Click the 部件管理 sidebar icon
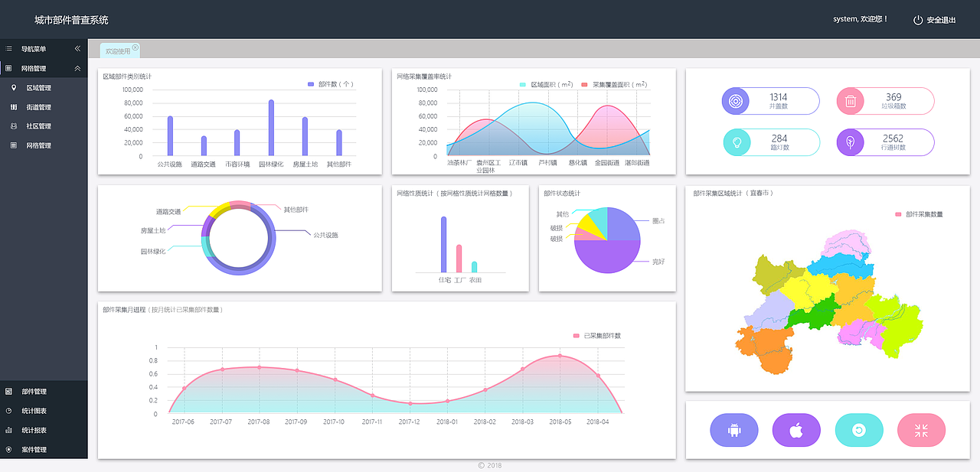The height and width of the screenshot is (472, 980). tap(8, 392)
